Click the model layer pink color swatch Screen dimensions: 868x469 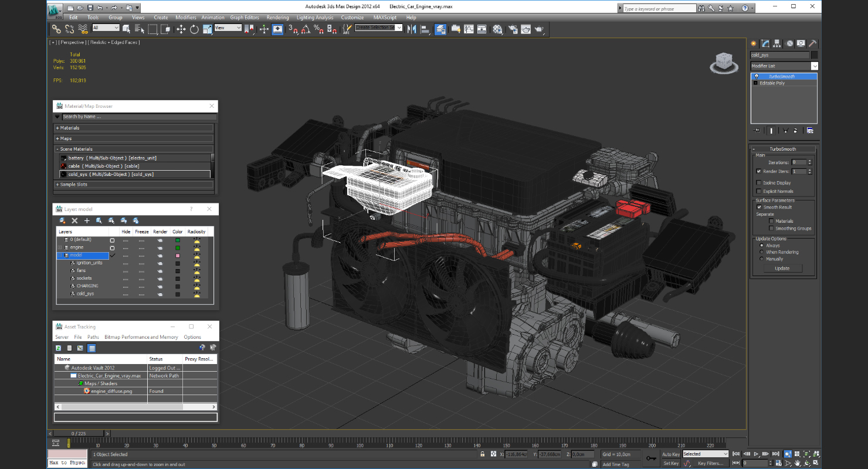178,256
